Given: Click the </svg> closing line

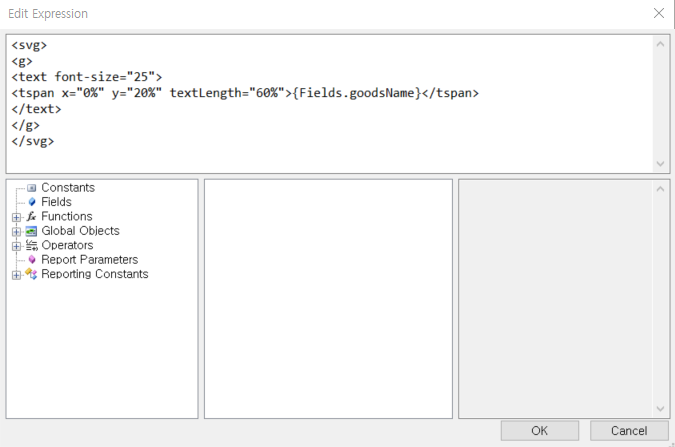Looking at the screenshot, I should 33,141.
